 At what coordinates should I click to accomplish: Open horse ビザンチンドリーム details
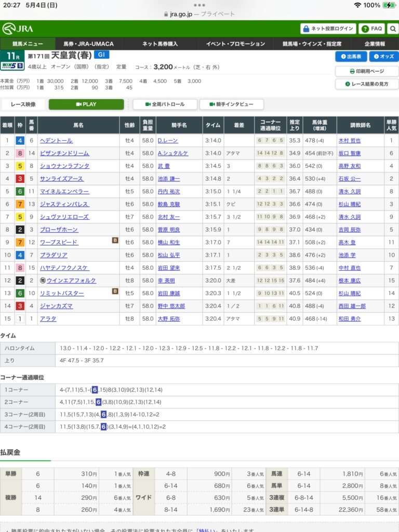pyautogui.click(x=64, y=153)
